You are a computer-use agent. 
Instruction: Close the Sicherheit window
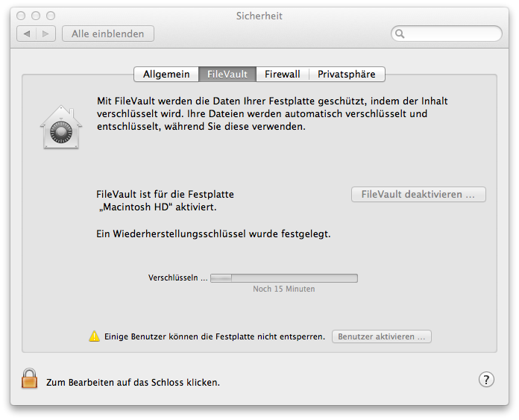point(21,16)
